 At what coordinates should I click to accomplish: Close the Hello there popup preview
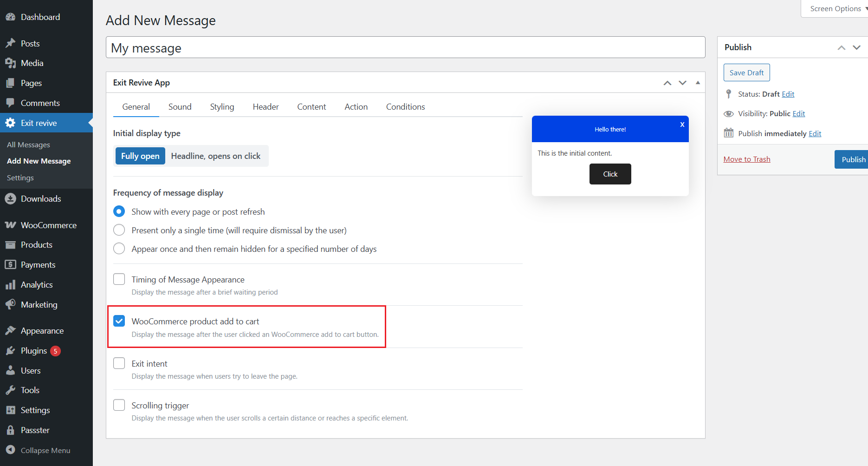[x=682, y=125]
